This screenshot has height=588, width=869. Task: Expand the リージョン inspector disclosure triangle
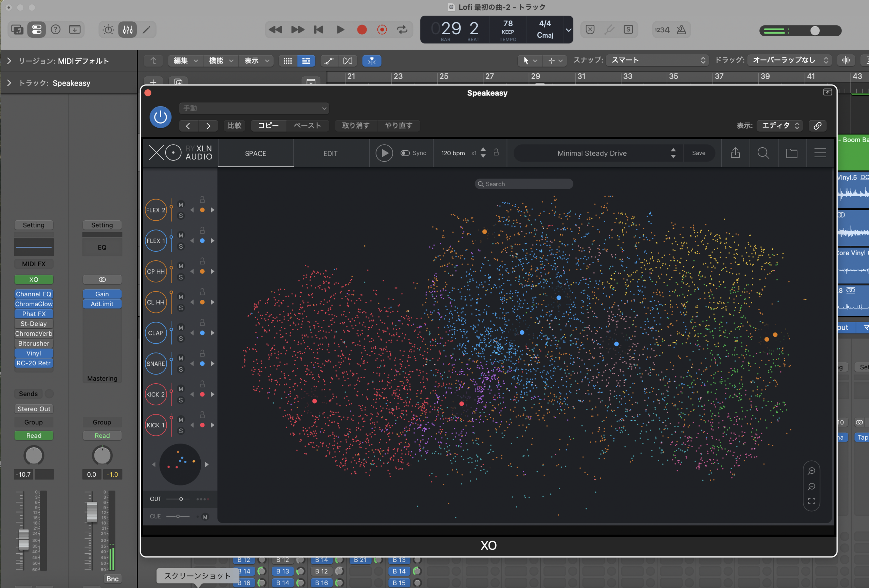tap(9, 60)
